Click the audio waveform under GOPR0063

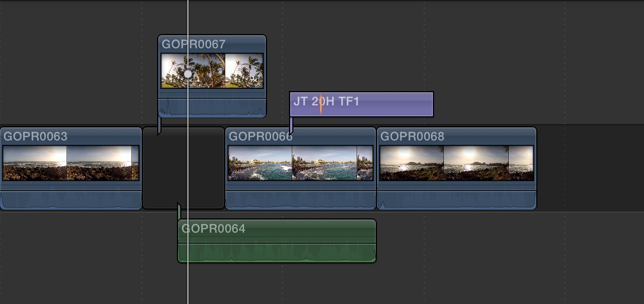click(70, 200)
